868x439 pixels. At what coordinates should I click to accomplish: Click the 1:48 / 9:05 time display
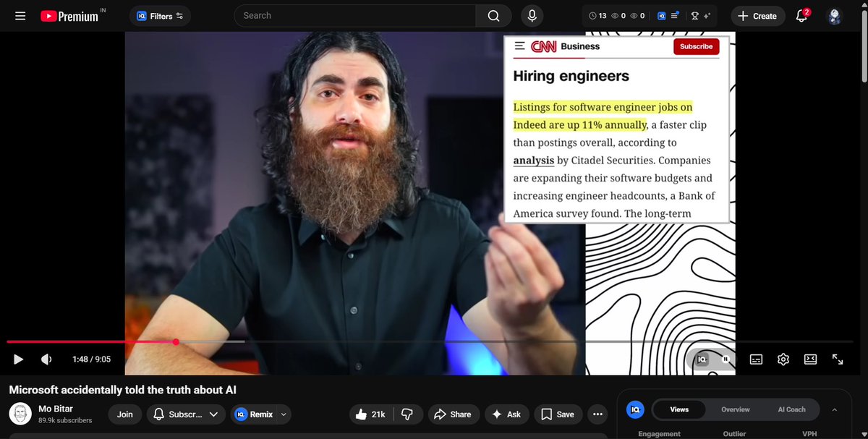click(x=91, y=359)
